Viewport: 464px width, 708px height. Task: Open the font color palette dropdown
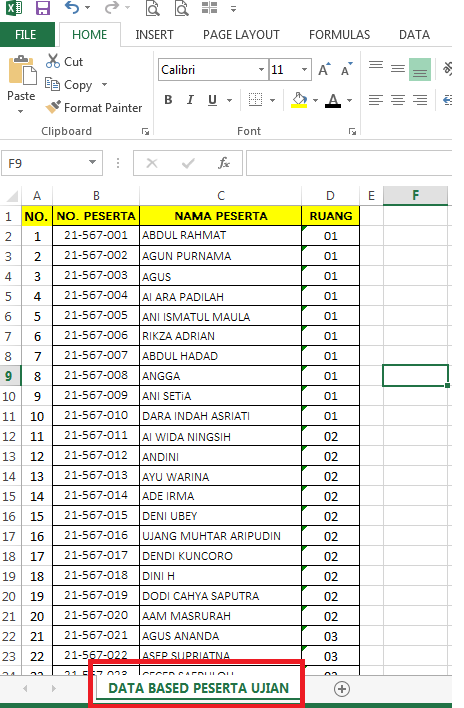click(x=349, y=100)
